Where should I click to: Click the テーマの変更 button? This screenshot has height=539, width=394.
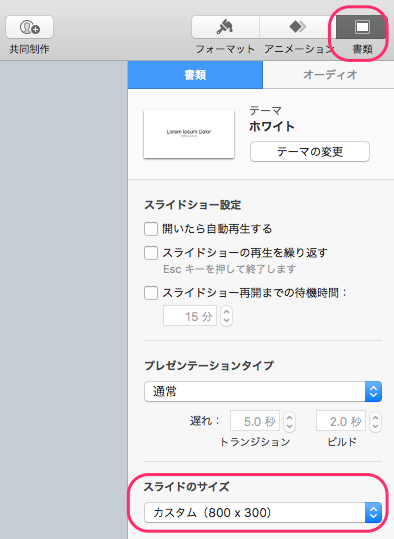310,151
